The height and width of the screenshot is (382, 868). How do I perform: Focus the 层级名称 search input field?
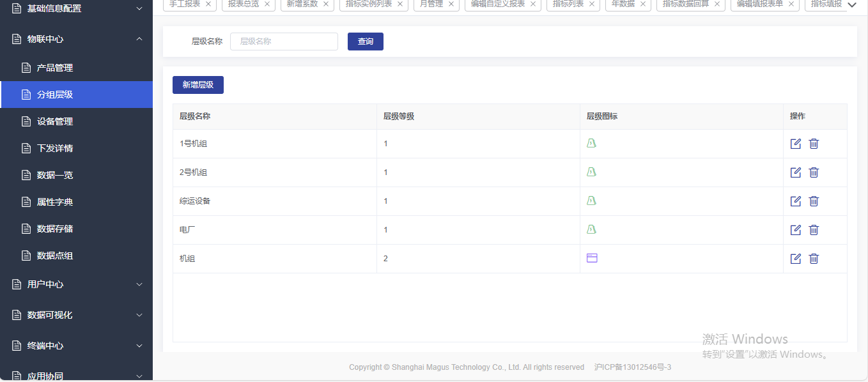(x=284, y=42)
